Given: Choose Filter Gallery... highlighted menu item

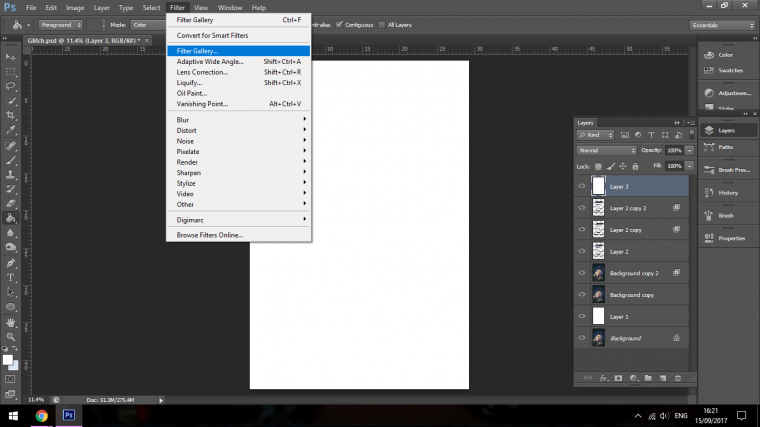Looking at the screenshot, I should click(x=238, y=51).
